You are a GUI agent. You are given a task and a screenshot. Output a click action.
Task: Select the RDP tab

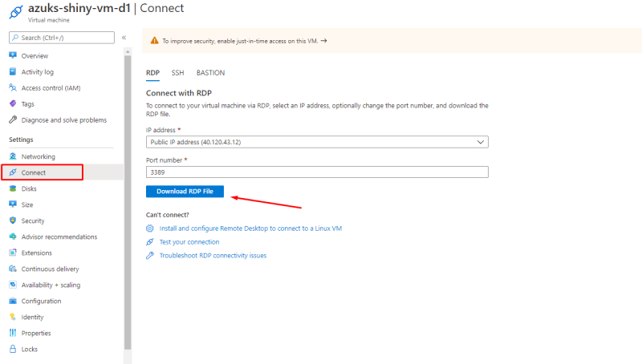tap(152, 73)
